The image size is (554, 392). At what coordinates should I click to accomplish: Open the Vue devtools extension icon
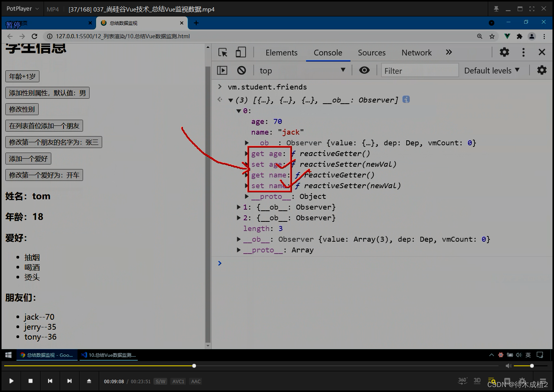507,36
